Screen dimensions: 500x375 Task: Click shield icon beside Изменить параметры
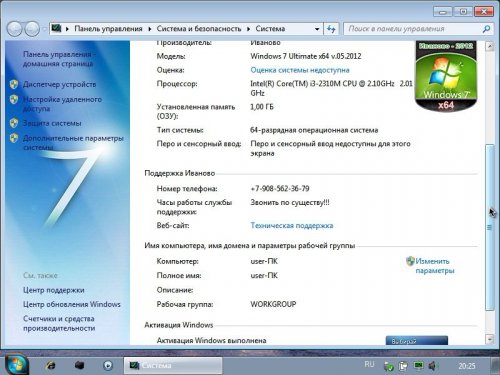[410, 261]
